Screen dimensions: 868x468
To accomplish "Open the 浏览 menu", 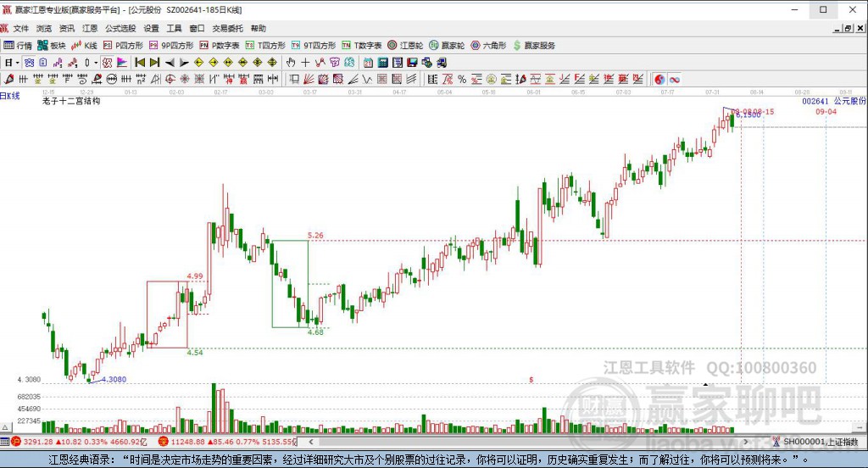I will pyautogui.click(x=44, y=28).
